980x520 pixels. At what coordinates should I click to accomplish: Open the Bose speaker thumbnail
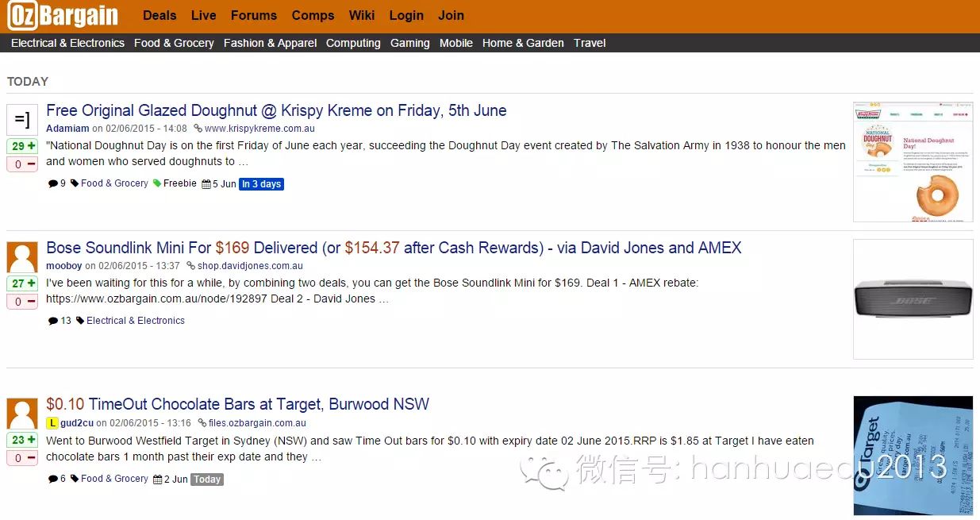[x=913, y=299]
